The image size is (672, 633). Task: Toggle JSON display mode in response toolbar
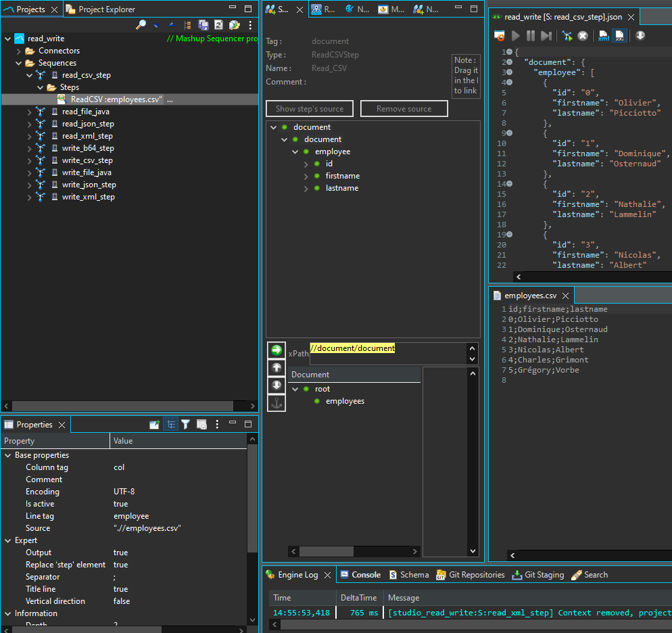click(x=619, y=36)
